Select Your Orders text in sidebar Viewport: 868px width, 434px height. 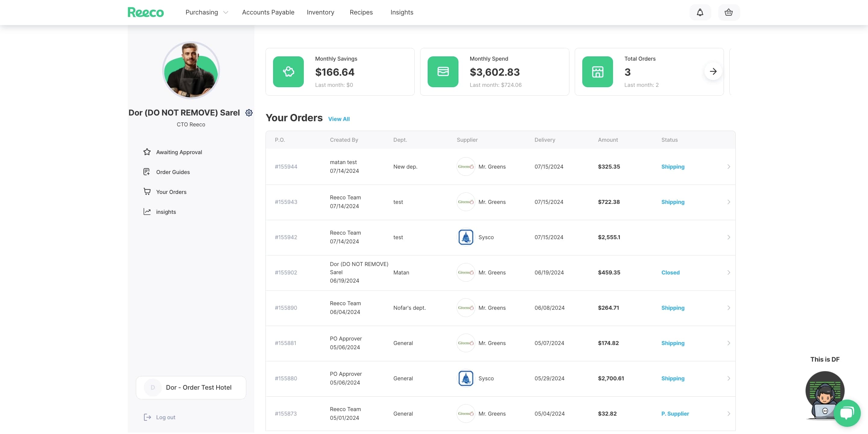pyautogui.click(x=171, y=192)
